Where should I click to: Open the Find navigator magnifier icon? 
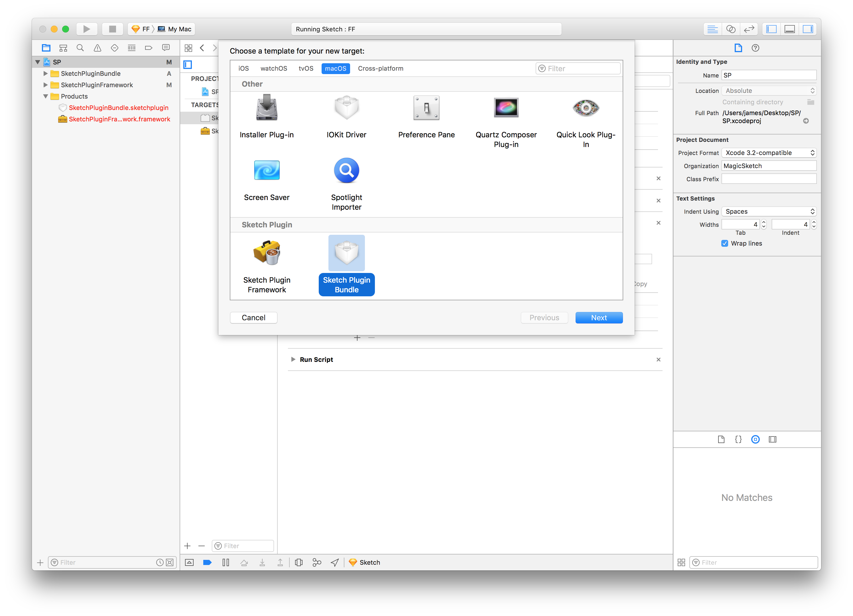(80, 48)
